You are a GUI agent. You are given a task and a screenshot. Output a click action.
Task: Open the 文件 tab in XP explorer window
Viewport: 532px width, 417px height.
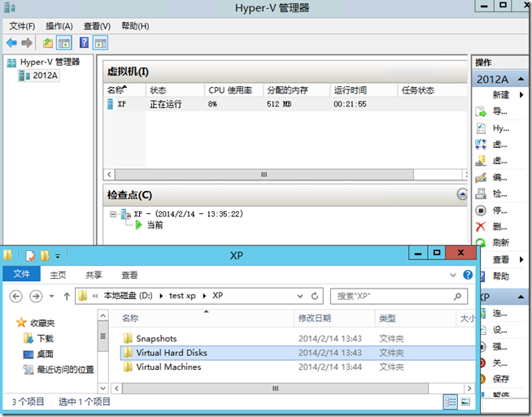coord(22,274)
